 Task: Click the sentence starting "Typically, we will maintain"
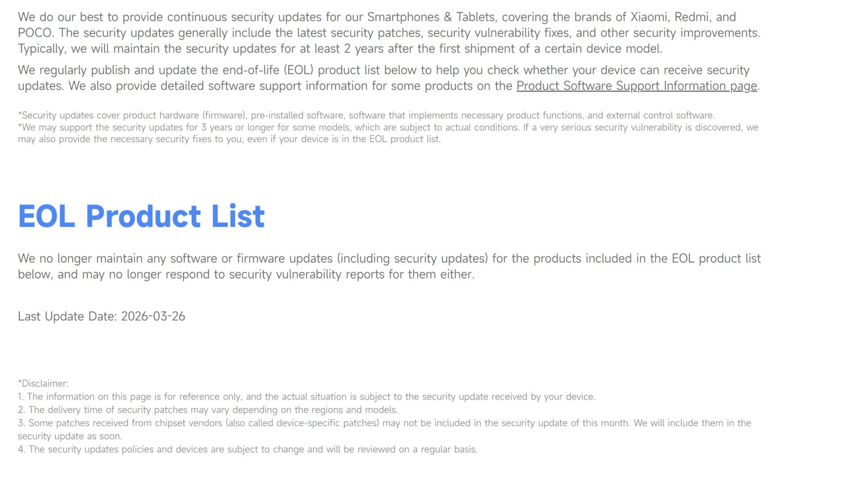[x=340, y=49]
